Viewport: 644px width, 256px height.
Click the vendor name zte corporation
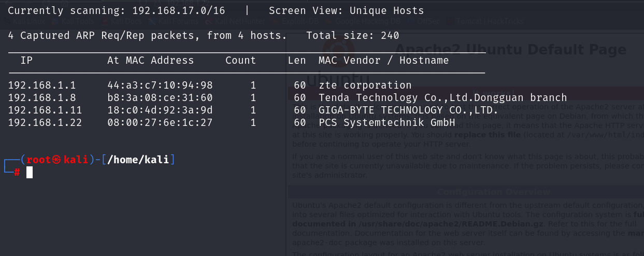point(365,86)
